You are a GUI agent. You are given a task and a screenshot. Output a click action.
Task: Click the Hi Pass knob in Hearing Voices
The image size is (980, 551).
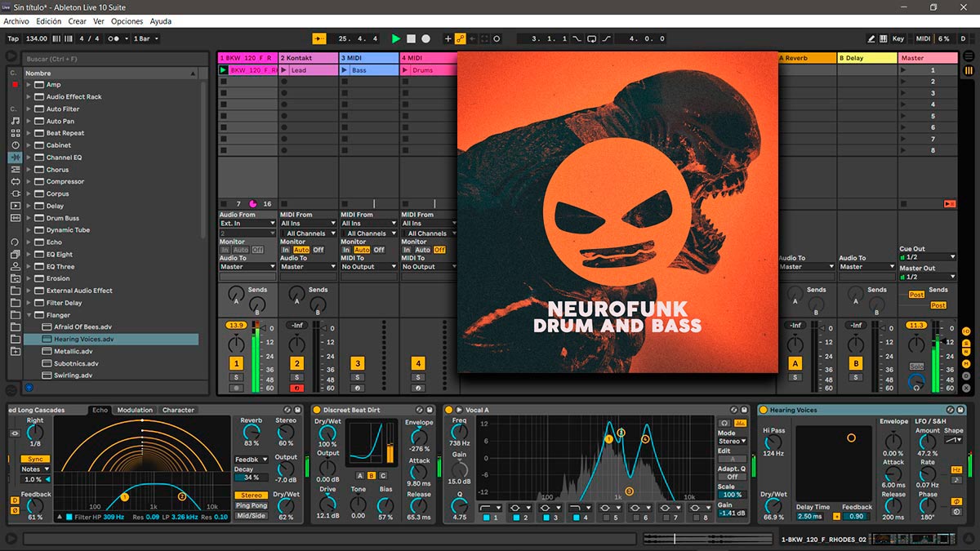(x=773, y=442)
